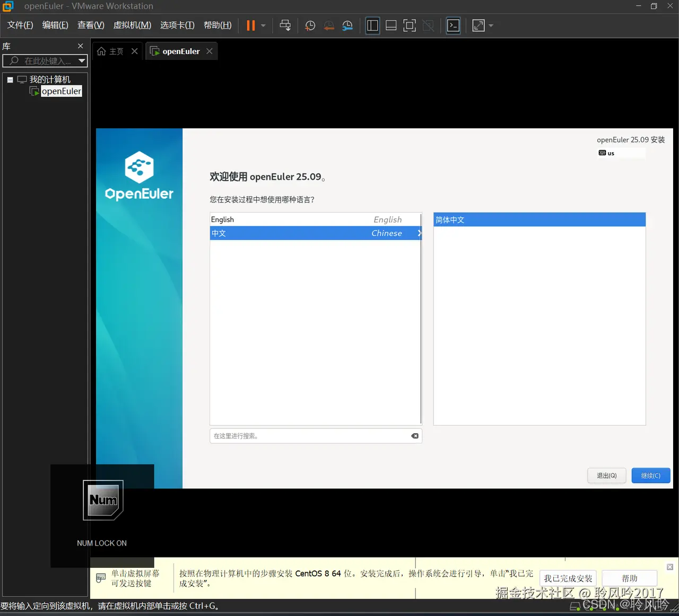679x616 pixels.
Task: Open the stretch display dropdown arrow
Action: 491,25
